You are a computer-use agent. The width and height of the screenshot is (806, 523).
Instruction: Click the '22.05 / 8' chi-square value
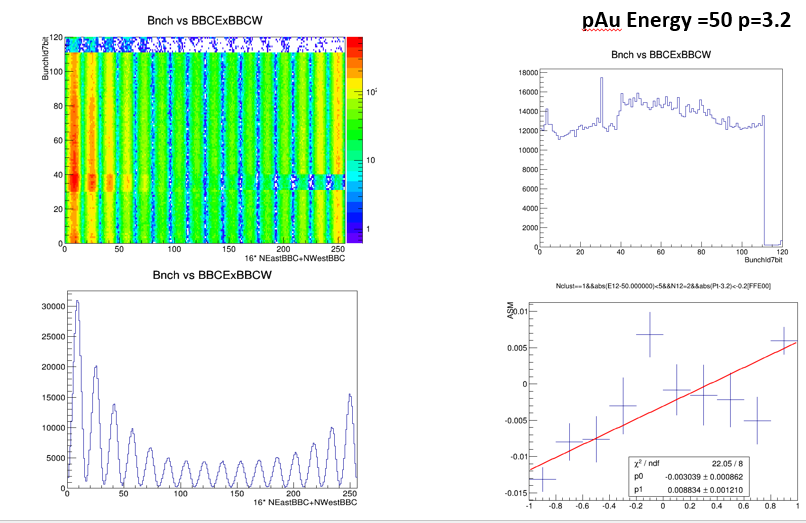[x=727, y=463]
